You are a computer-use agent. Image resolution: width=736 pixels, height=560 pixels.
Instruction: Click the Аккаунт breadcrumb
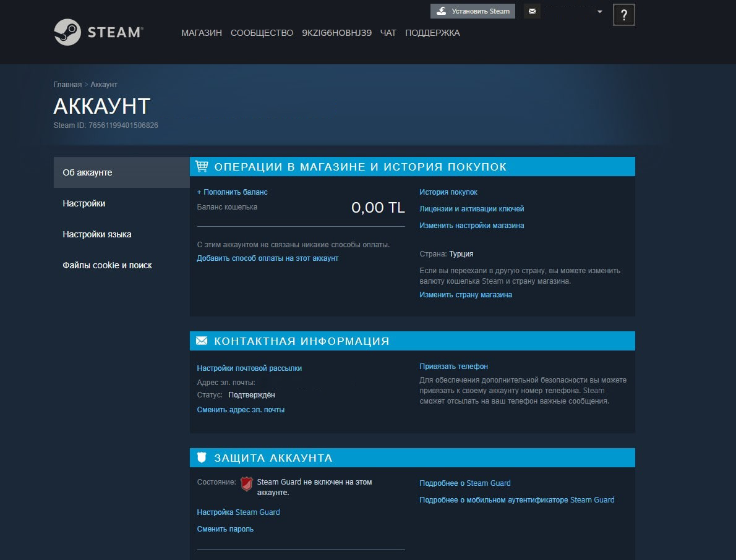tap(104, 85)
